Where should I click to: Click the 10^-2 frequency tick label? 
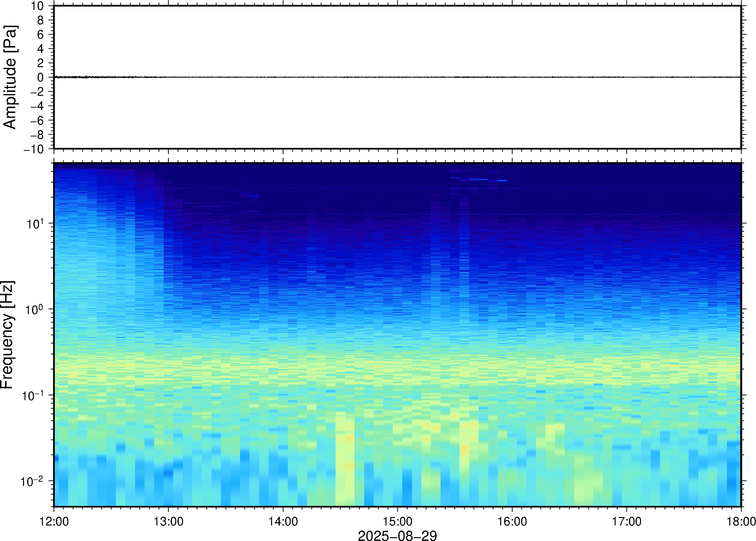click(32, 481)
